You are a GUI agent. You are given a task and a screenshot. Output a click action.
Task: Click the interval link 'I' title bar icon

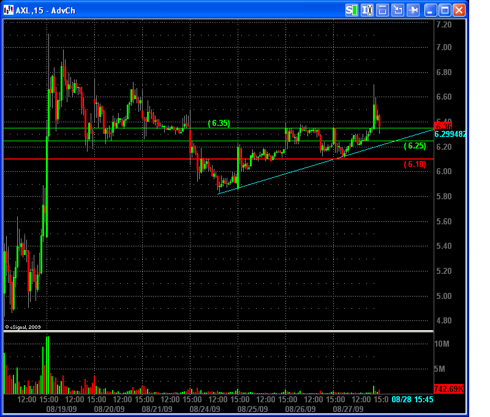pyautogui.click(x=367, y=10)
